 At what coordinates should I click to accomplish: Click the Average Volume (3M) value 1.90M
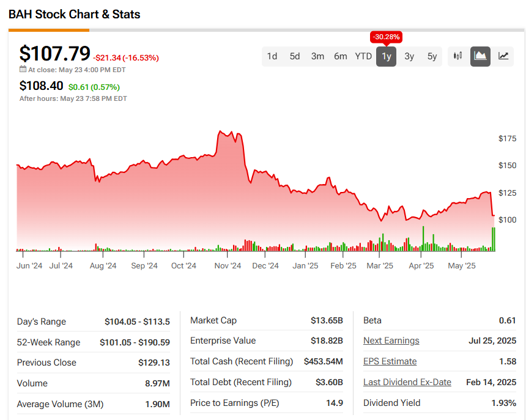pyautogui.click(x=157, y=404)
